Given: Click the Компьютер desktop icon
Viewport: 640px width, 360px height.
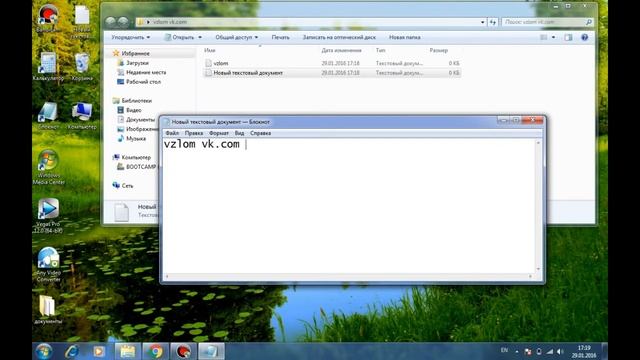Looking at the screenshot, I should pyautogui.click(x=82, y=116).
